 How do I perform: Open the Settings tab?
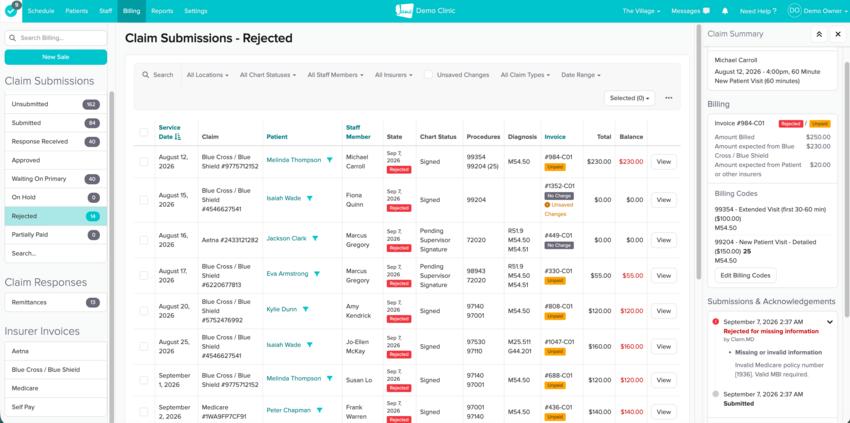[x=196, y=11]
